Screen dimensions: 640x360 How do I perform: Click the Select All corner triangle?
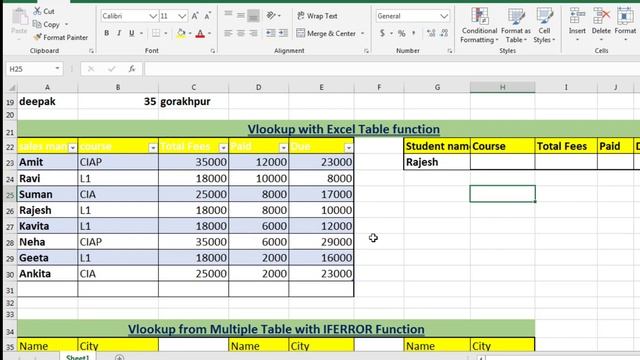click(x=11, y=87)
